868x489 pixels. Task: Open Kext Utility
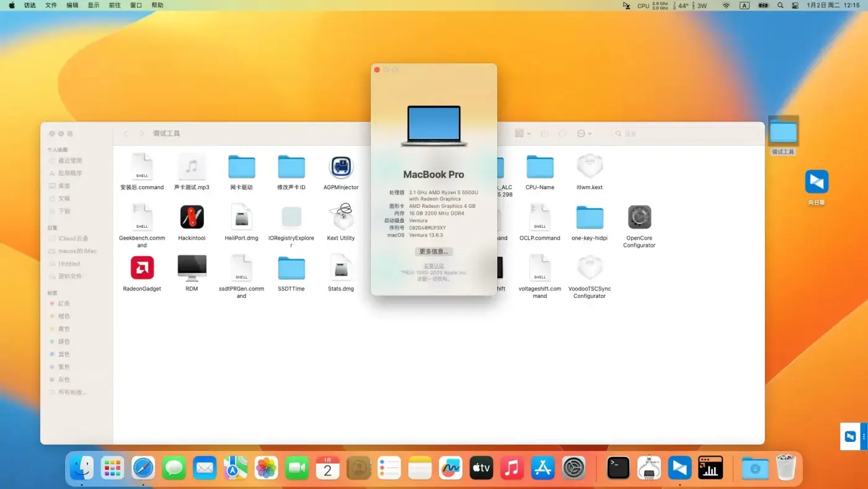click(340, 217)
